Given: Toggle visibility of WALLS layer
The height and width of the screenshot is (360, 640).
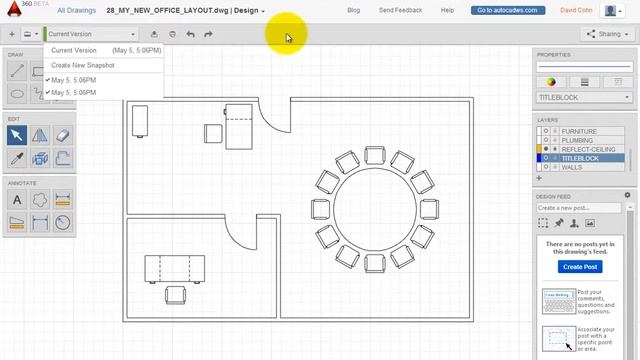Looking at the screenshot, I should [x=546, y=167].
